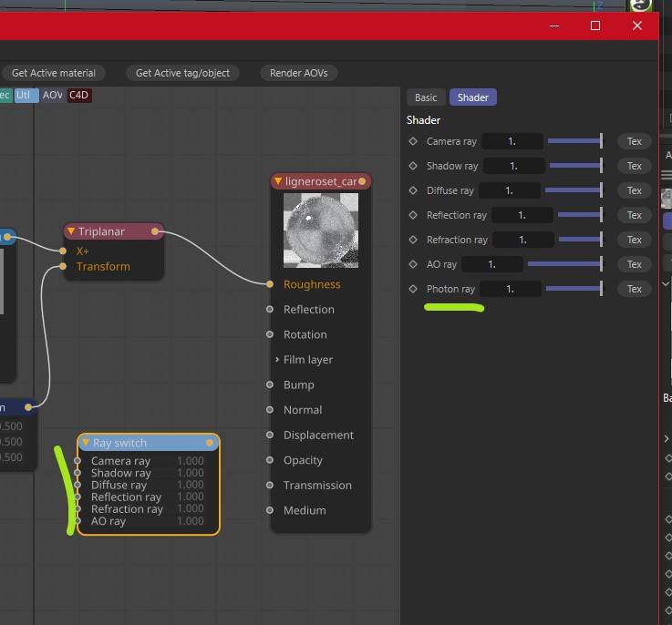This screenshot has height=625, width=672.
Task: Click Tex button for Shadow ray
Action: 635,166
